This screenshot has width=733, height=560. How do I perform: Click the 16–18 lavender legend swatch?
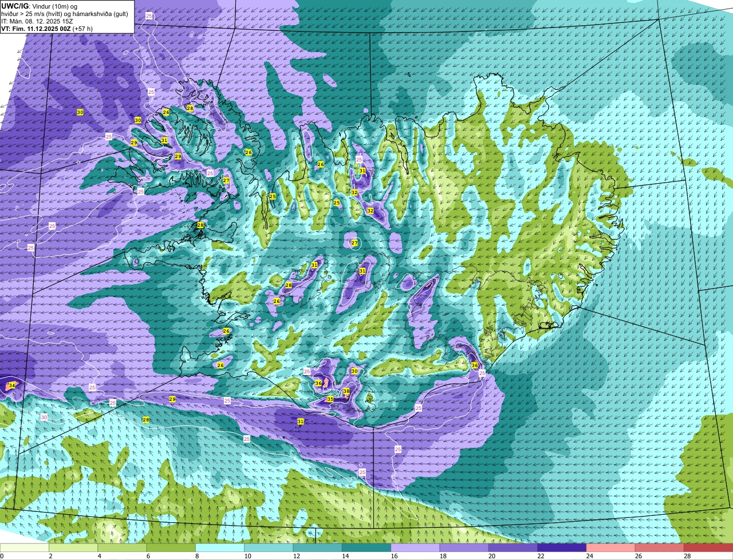pos(415,547)
